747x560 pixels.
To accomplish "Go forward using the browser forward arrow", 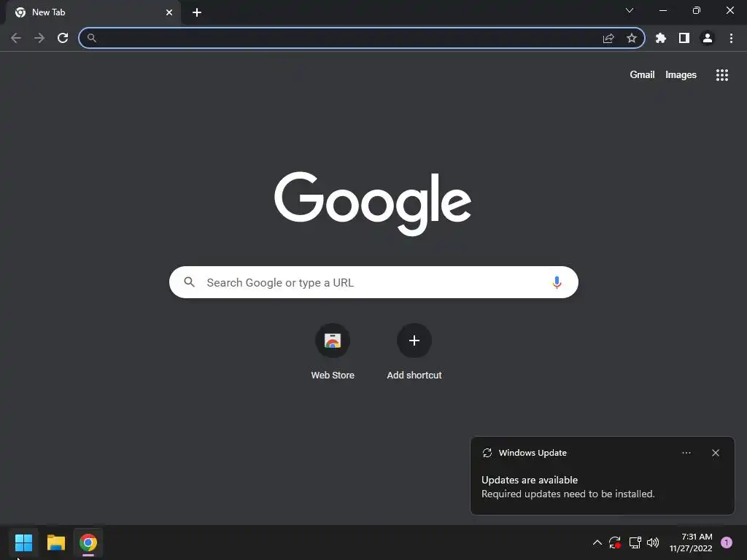I will click(39, 38).
